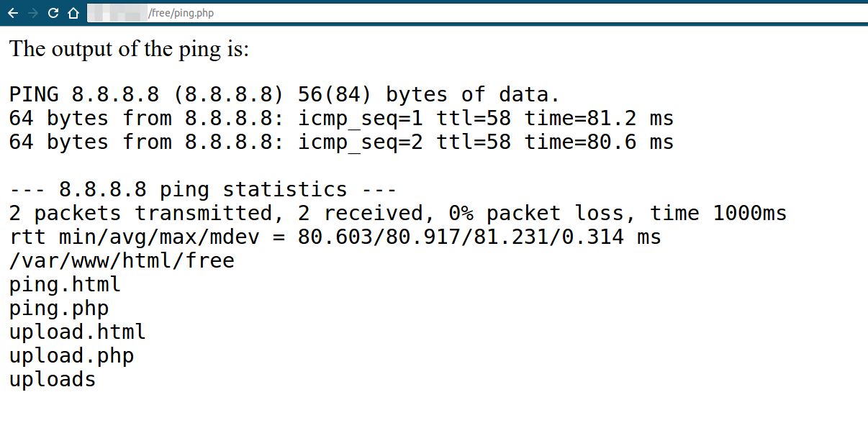Click the "2 packets transmitted" summary line
Image resolution: width=868 pixels, height=446 pixels.
click(398, 213)
